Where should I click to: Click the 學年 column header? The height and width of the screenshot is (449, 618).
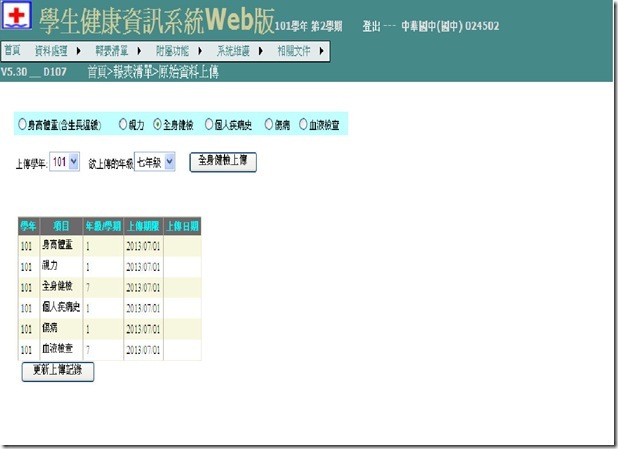click(28, 226)
